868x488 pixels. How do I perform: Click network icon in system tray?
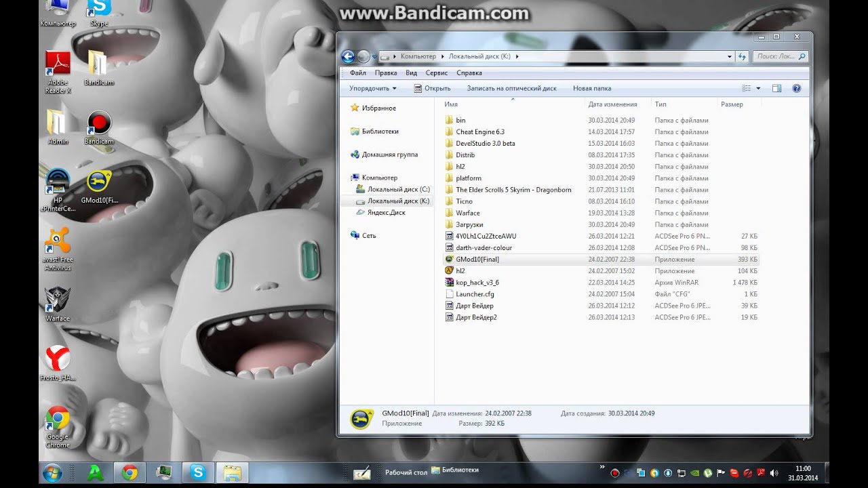(682, 473)
